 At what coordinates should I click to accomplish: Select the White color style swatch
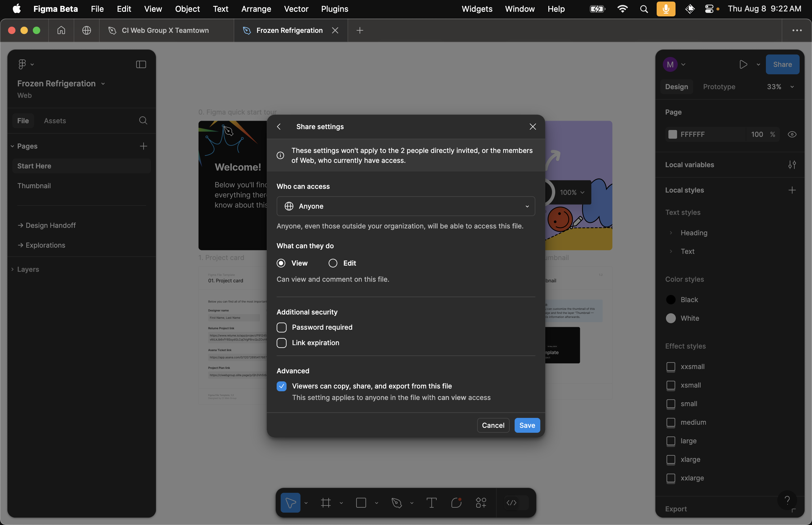tap(671, 318)
